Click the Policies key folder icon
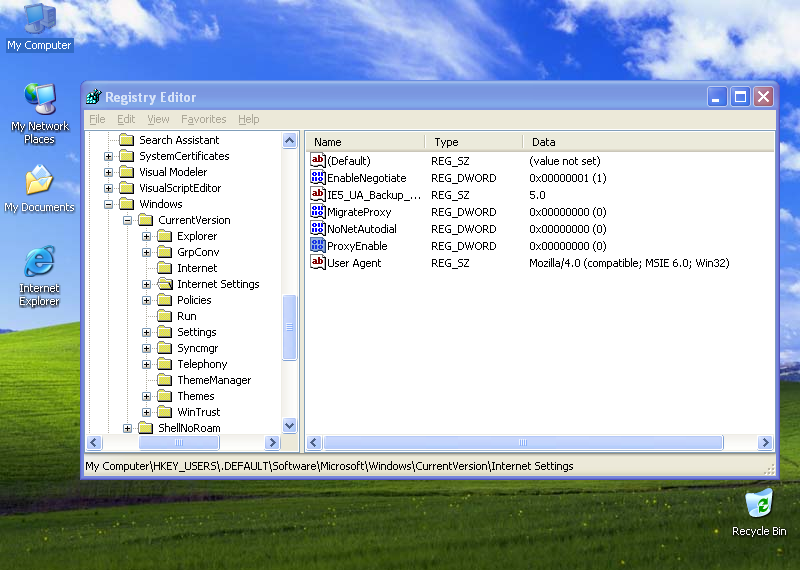Viewport: 800px width, 570px height. point(165,300)
